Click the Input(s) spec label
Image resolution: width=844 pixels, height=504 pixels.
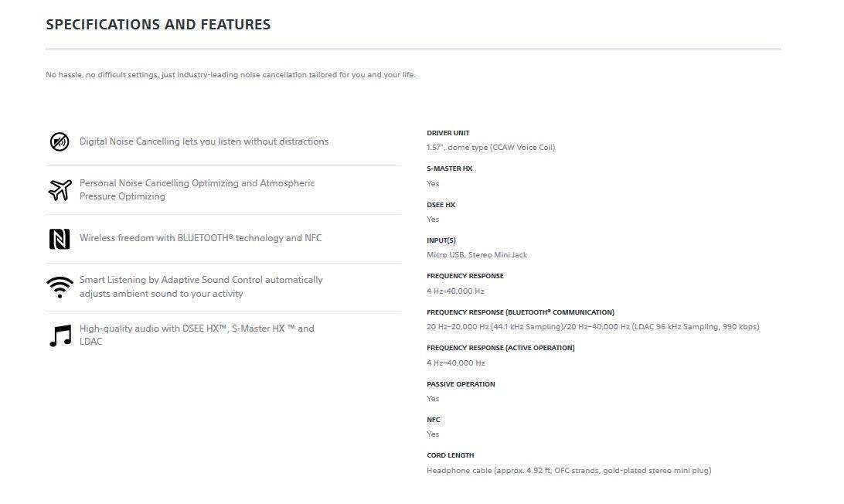click(441, 240)
